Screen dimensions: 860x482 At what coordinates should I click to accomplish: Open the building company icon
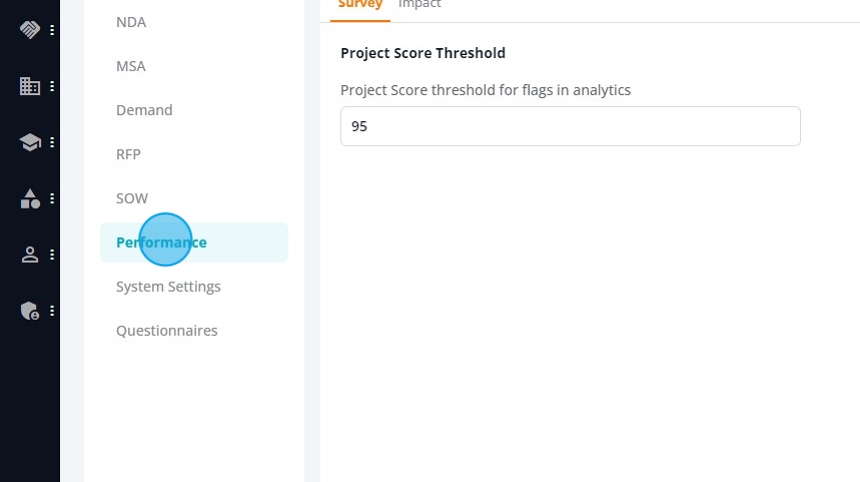[30, 86]
